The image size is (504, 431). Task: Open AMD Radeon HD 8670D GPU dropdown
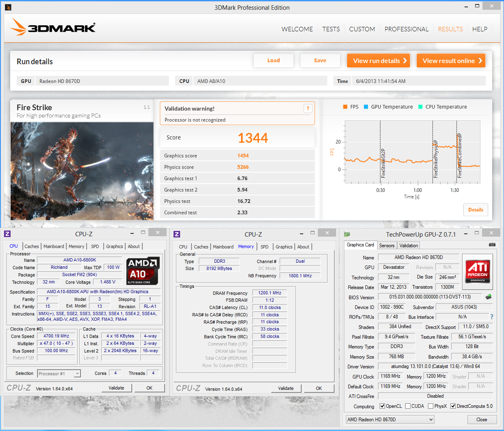pyautogui.click(x=390, y=420)
